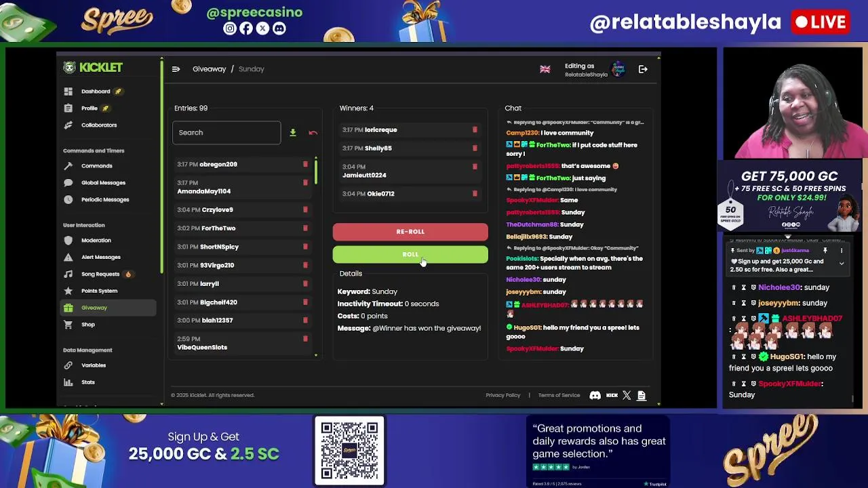The width and height of the screenshot is (868, 488).
Task: Click HugoSG1's message in Kicklet chat
Action: coord(573,332)
